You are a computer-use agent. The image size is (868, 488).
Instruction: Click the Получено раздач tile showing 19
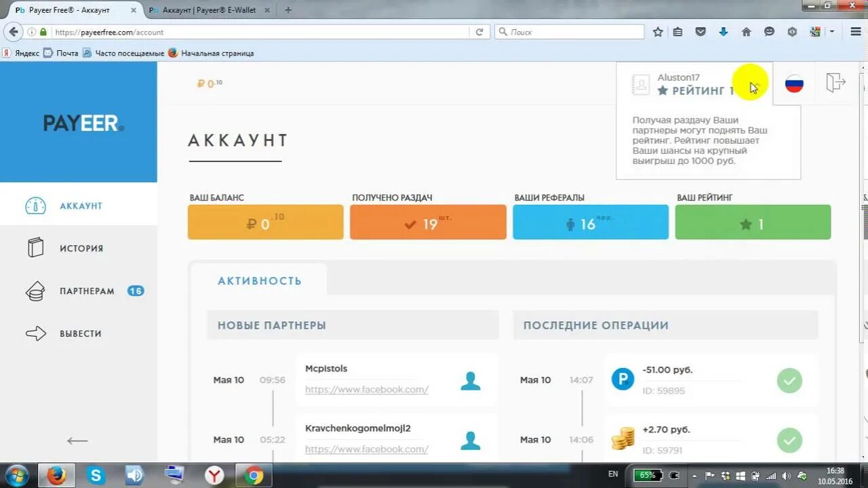[x=428, y=222]
